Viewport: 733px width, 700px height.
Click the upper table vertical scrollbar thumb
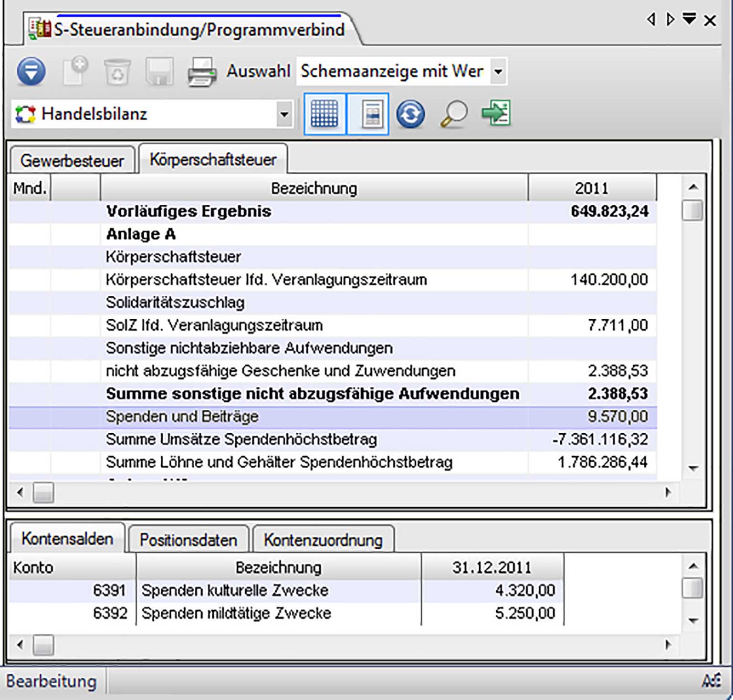[692, 210]
